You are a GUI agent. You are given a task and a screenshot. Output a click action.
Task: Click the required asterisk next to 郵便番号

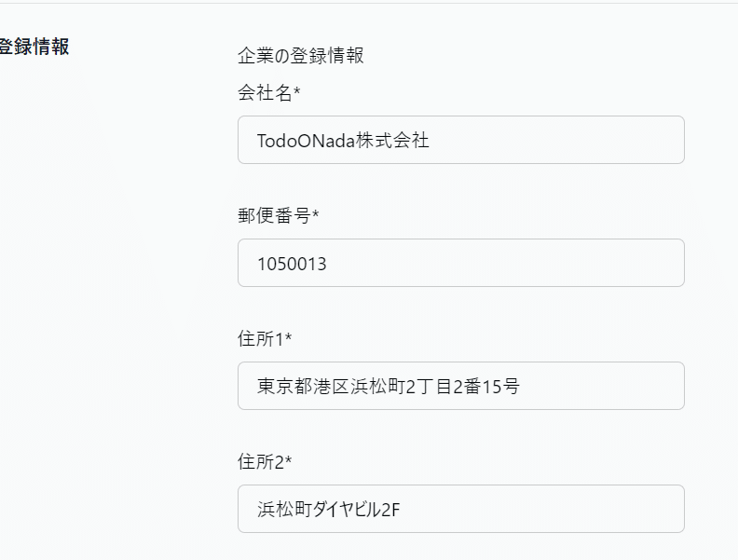pos(315,215)
